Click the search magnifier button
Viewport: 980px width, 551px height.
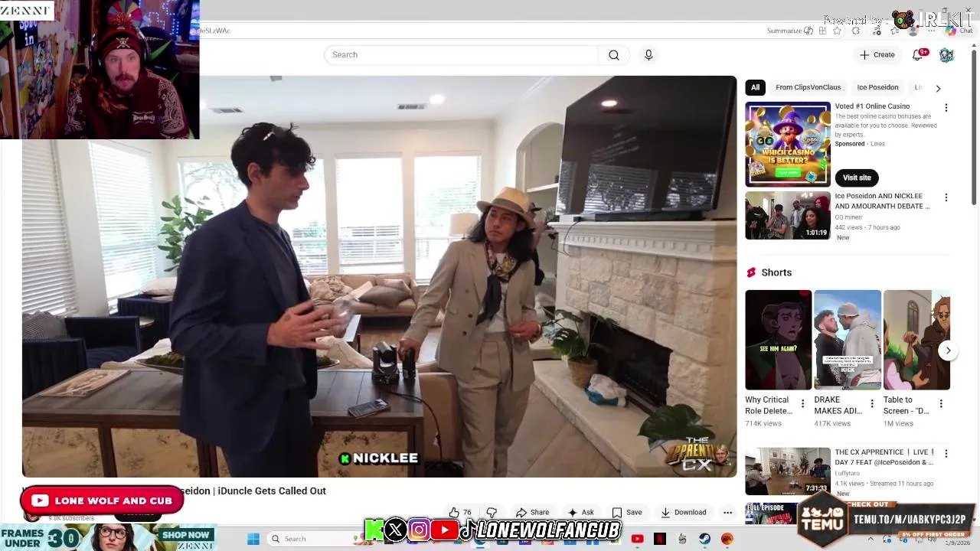pos(614,55)
